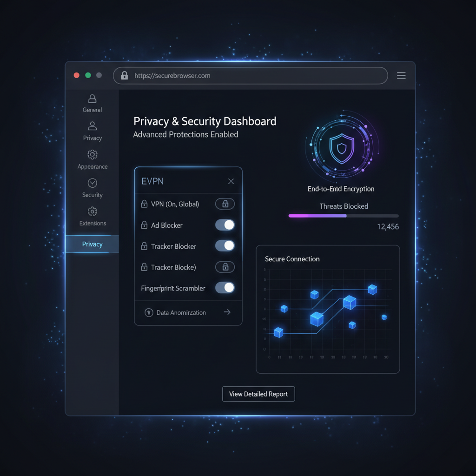476x476 pixels.
Task: Click the Extensions gear icon
Action: (92, 212)
